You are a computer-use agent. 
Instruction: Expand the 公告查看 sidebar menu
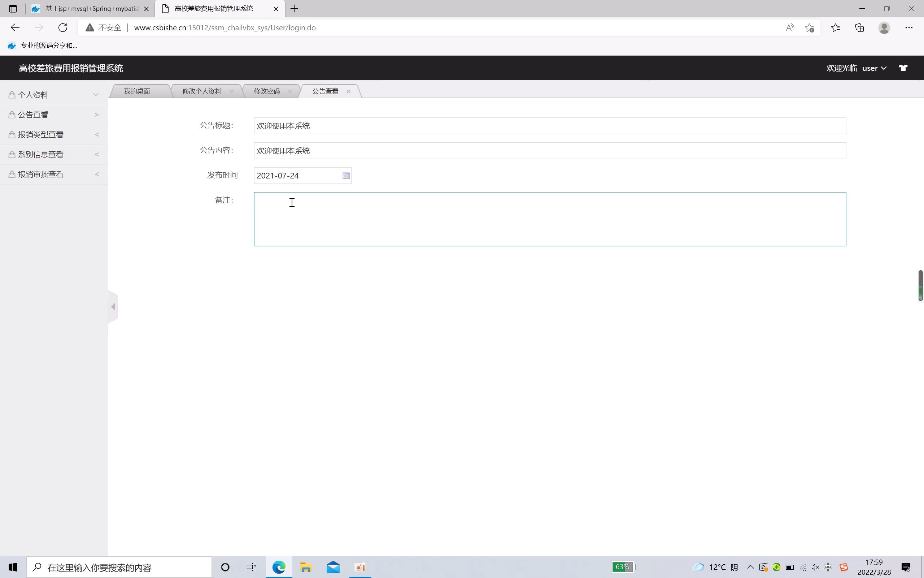53,115
